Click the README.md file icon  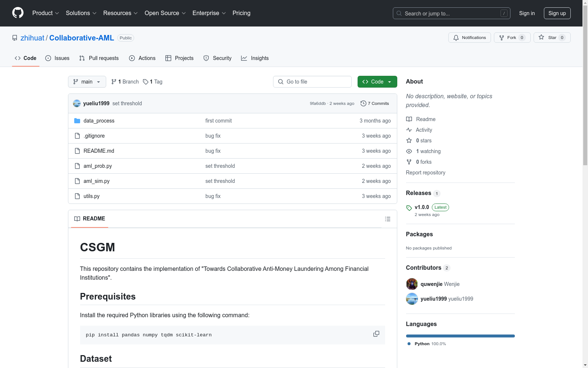point(77,151)
